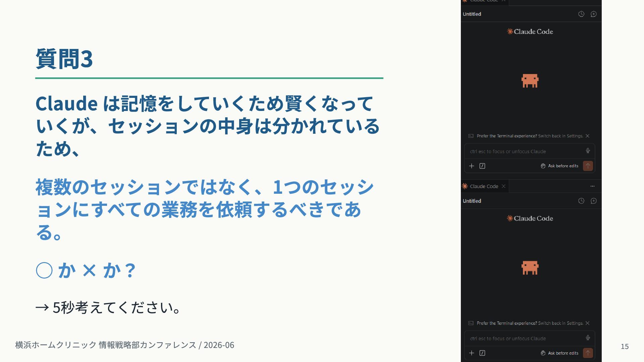644x362 pixels.
Task: Close the lower Claude Code tab
Action: click(503, 186)
